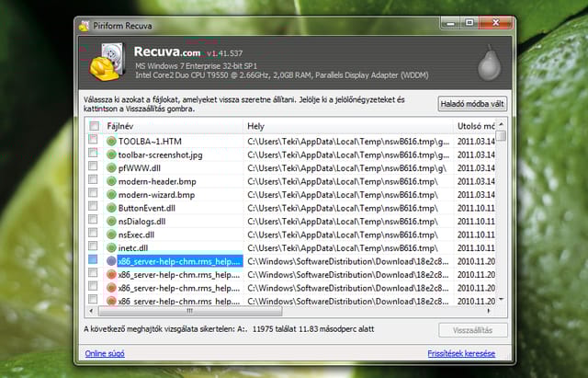Select the pfWWW.dll file name
The width and height of the screenshot is (588, 378).
pos(140,168)
